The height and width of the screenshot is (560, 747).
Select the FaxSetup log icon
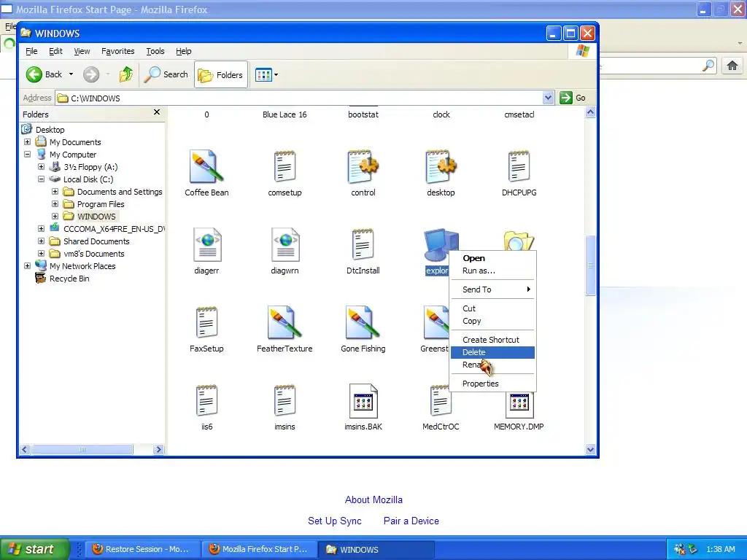pos(206,323)
